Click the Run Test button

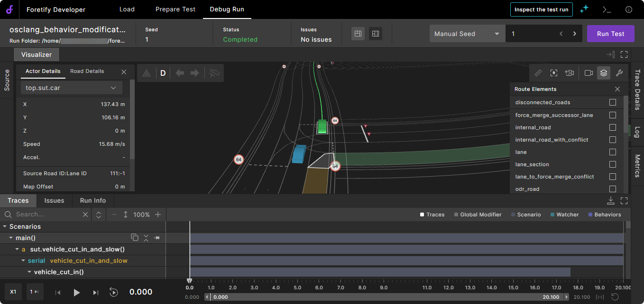[x=610, y=34]
